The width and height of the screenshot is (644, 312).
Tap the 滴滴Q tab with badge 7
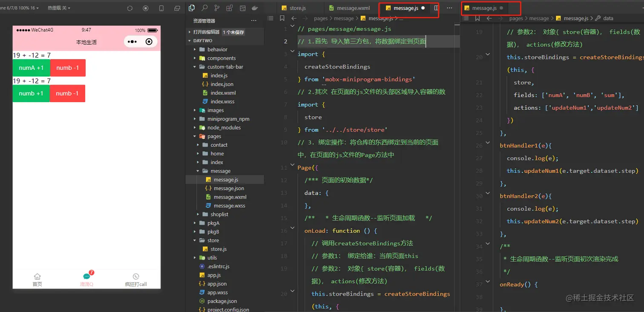pos(86,279)
